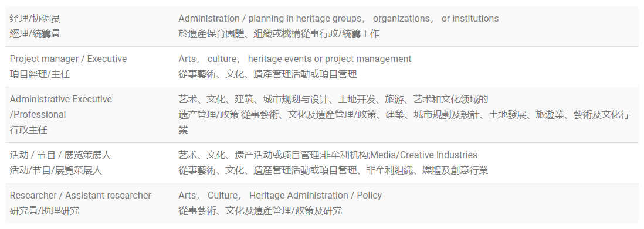Click 'Arts, culture, heritage events or project management' text
This screenshot has height=229, width=644.
(x=294, y=59)
